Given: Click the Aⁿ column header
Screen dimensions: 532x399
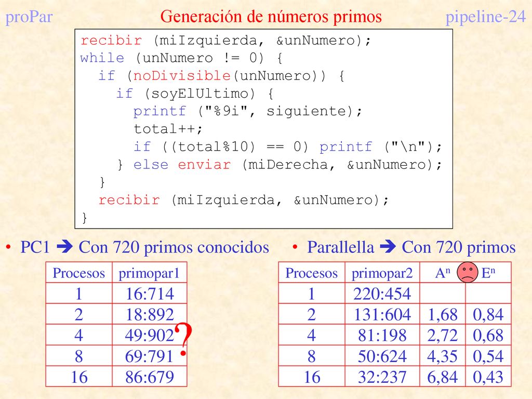Looking at the screenshot, I should pyautogui.click(x=443, y=273).
